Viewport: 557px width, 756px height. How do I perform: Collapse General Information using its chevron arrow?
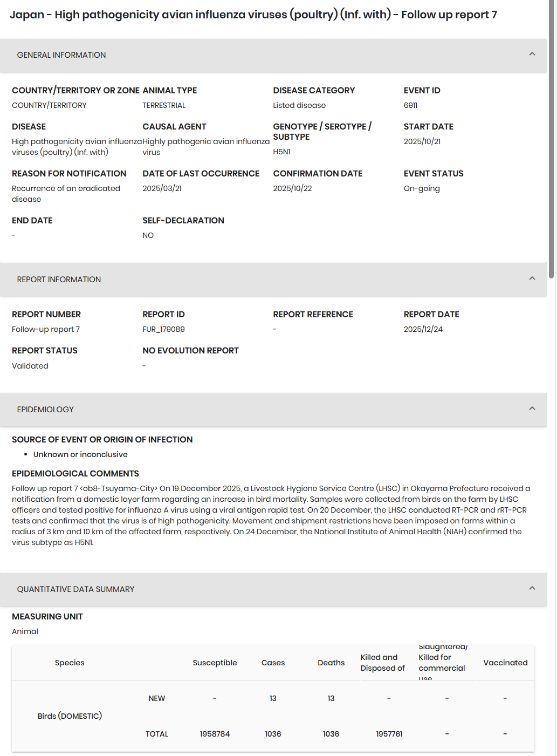(532, 54)
